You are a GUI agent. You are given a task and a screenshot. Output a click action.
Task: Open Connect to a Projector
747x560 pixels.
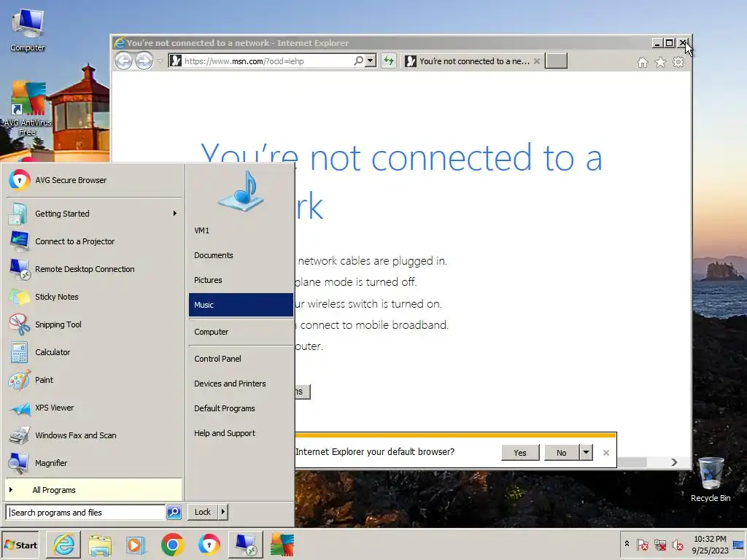point(94,241)
